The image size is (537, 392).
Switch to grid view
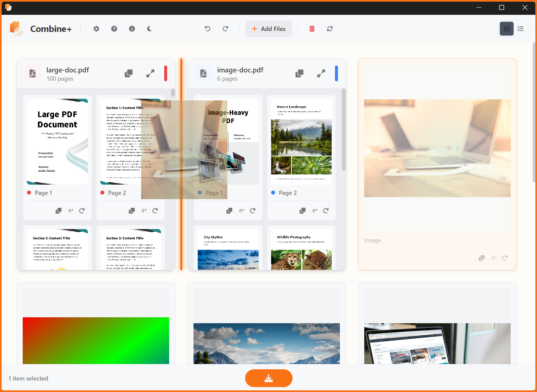[506, 29]
